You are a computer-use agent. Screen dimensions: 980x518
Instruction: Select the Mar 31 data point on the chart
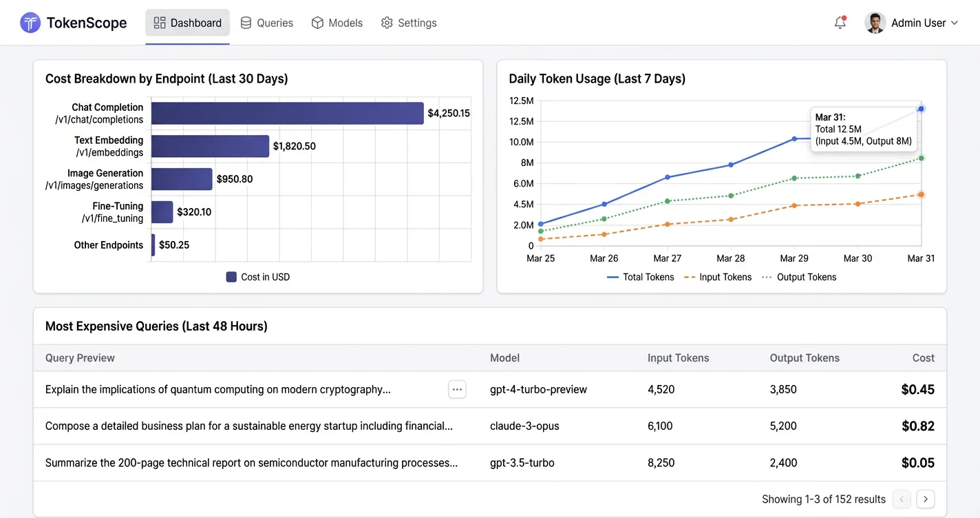921,108
